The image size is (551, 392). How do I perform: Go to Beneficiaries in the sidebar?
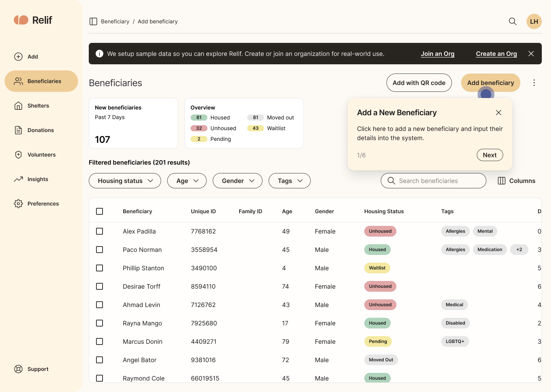41,81
